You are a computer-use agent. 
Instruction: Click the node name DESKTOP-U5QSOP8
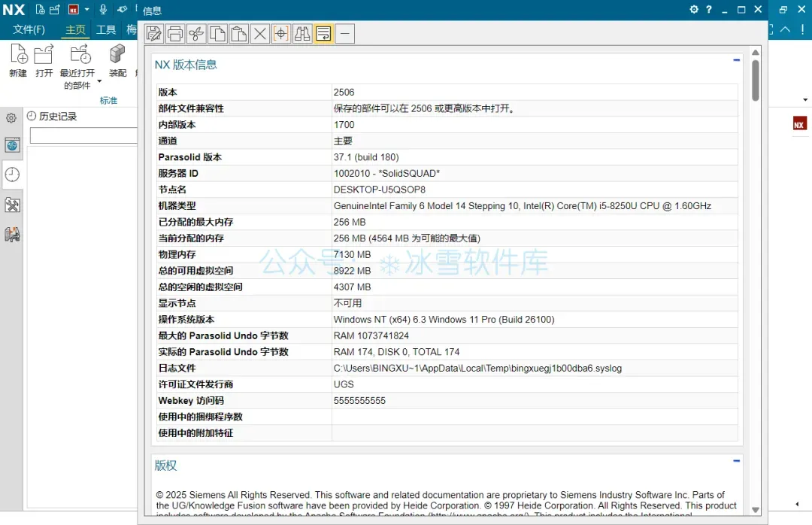pos(380,190)
